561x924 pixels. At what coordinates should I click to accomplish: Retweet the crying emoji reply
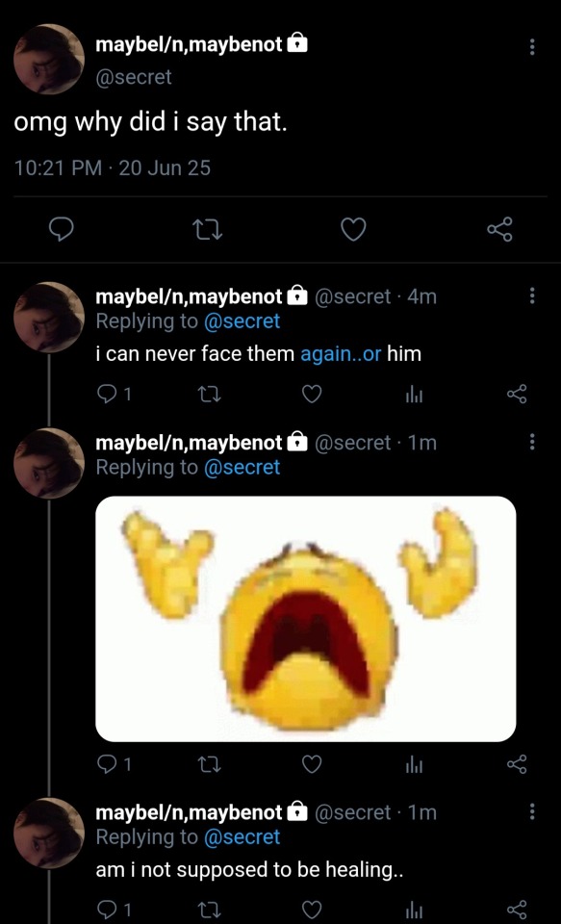pyautogui.click(x=209, y=763)
